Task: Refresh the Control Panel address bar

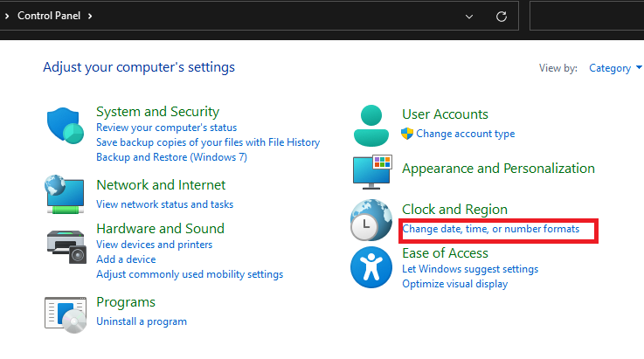Action: [x=501, y=17]
